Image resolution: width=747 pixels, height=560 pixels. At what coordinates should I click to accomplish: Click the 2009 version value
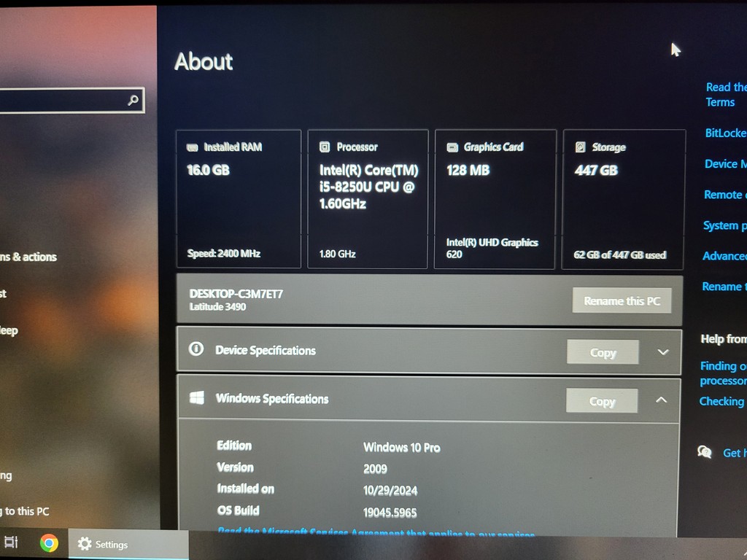point(375,469)
